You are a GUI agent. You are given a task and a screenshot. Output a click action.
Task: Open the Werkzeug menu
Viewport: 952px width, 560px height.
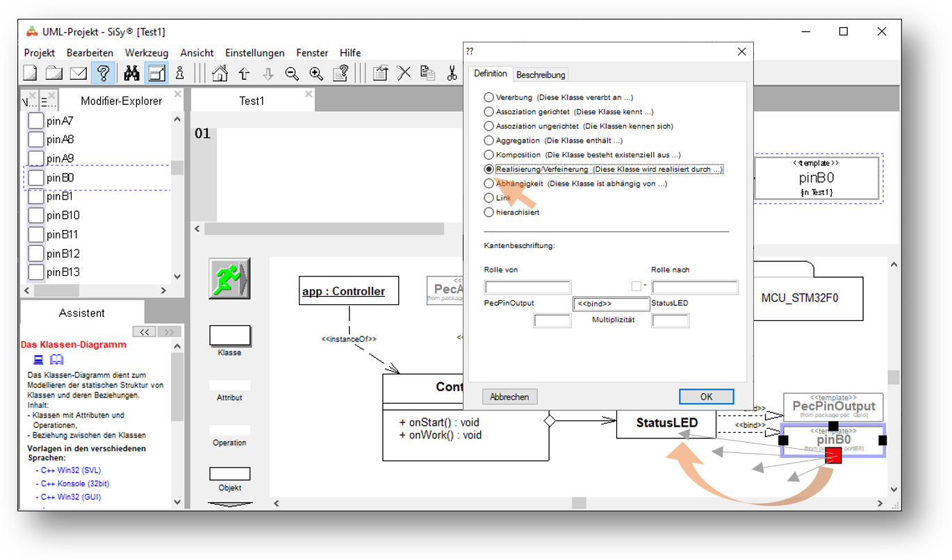147,53
